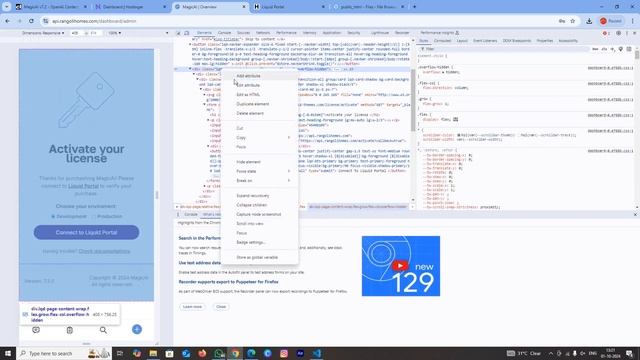
Task: Switch to Console tab in DevTools
Action: [x=224, y=33]
